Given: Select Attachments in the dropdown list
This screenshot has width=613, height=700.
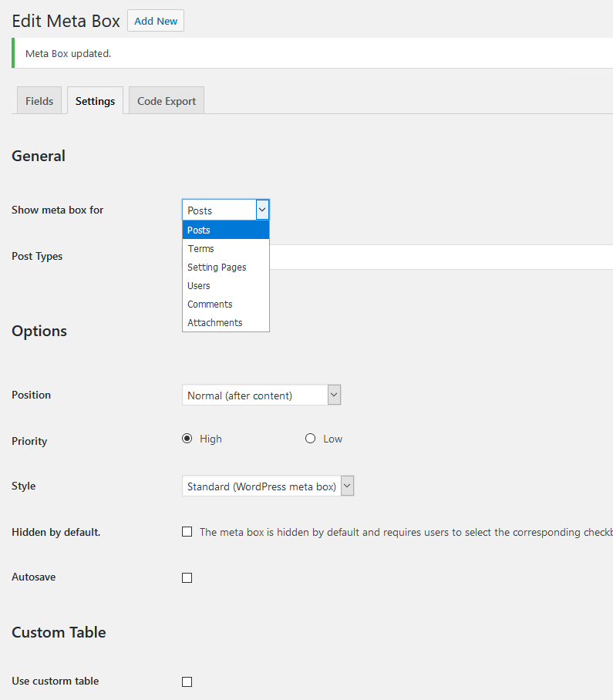Looking at the screenshot, I should [x=225, y=322].
